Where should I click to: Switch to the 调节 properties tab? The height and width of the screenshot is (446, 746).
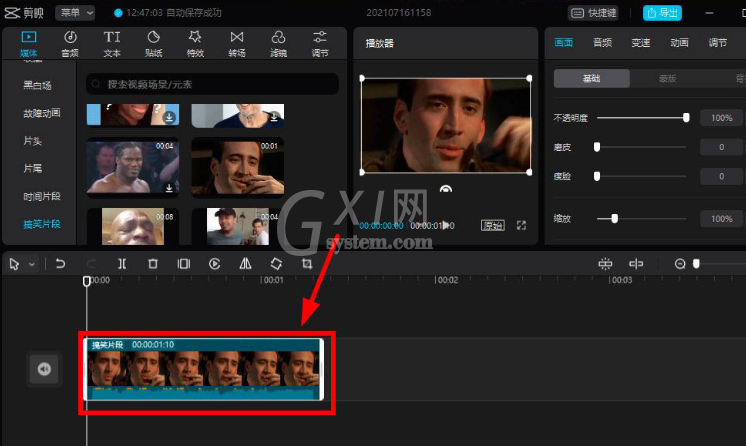pyautogui.click(x=717, y=43)
